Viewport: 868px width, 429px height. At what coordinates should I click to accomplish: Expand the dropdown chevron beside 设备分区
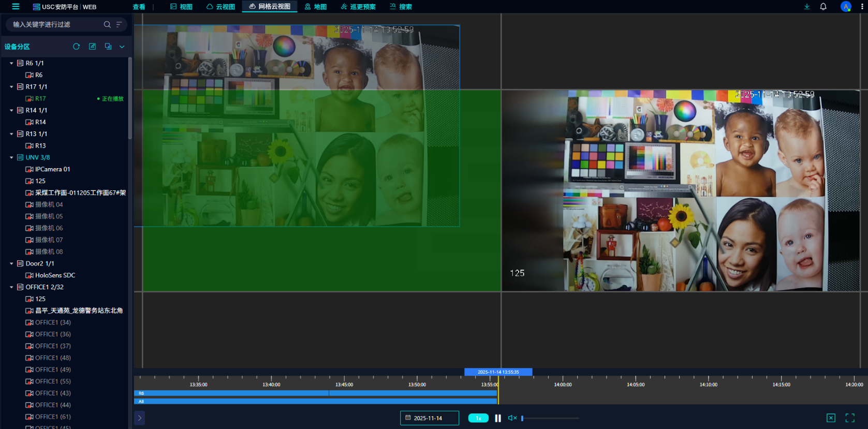(122, 47)
